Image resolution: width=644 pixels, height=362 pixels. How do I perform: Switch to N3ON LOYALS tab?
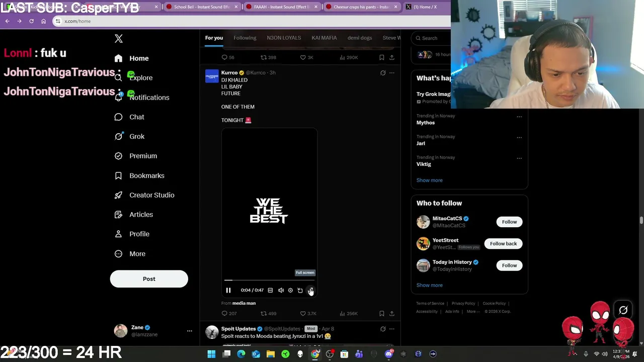point(284,38)
